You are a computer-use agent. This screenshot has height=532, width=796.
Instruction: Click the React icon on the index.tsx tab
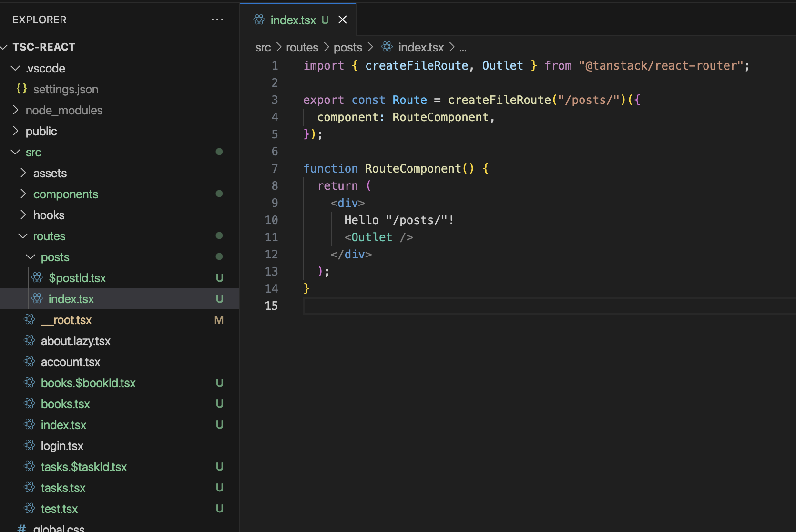(259, 20)
